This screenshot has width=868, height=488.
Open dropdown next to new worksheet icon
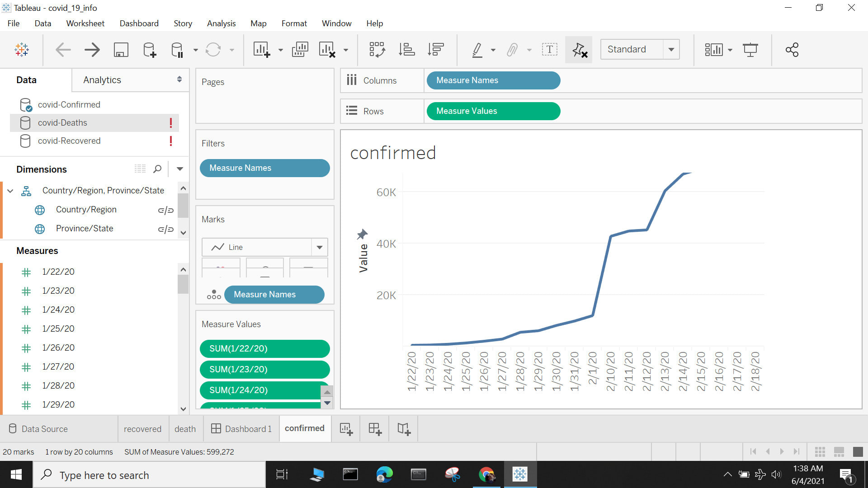[x=281, y=50]
